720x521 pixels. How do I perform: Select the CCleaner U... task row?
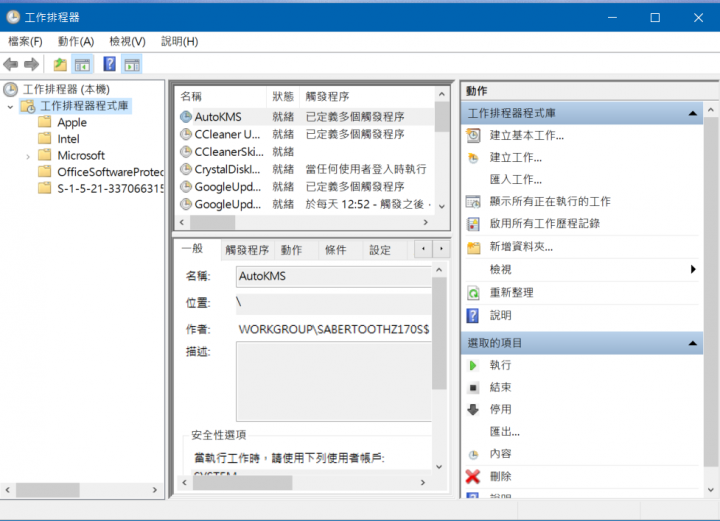305,134
